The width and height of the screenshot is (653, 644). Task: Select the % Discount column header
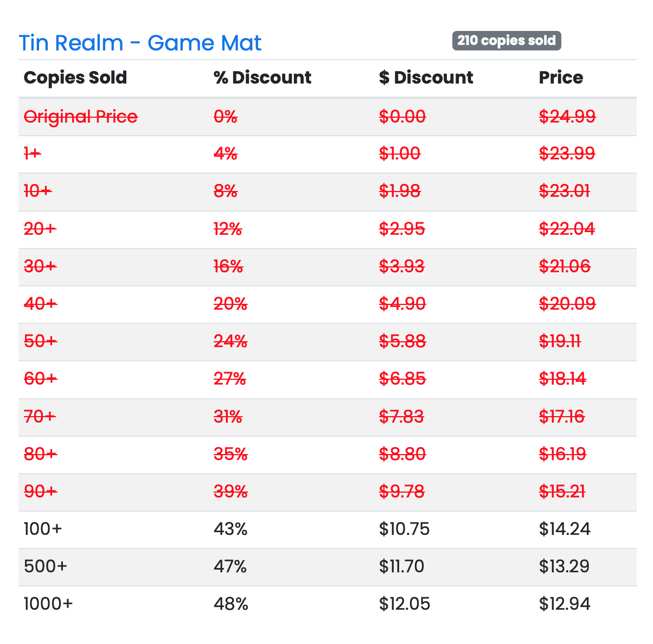(x=263, y=78)
